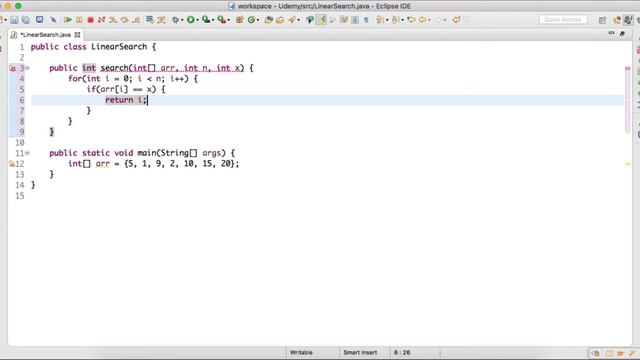This screenshot has height=360, width=640.
Task: Click the Next Annotation icon
Action: [x=380, y=20]
